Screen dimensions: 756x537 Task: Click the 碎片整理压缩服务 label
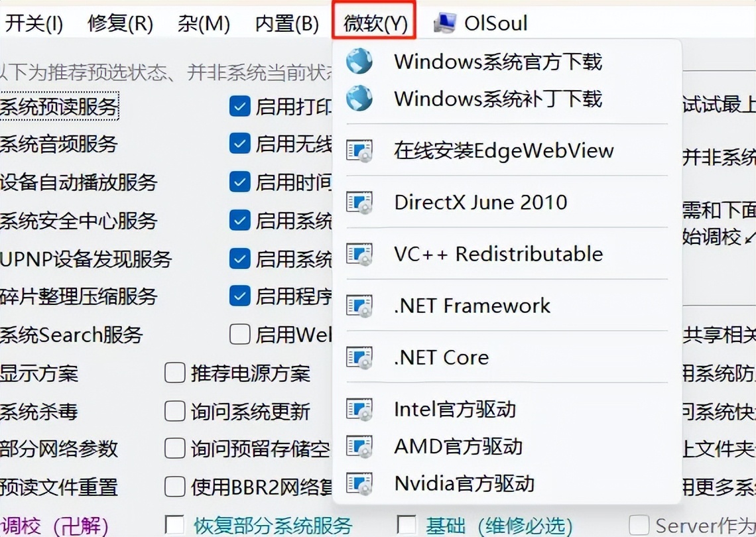(79, 296)
